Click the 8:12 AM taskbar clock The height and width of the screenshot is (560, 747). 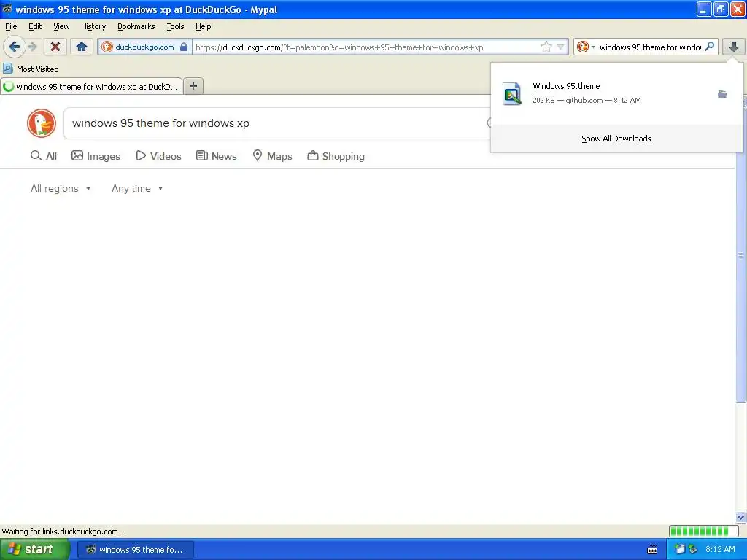tap(720, 549)
